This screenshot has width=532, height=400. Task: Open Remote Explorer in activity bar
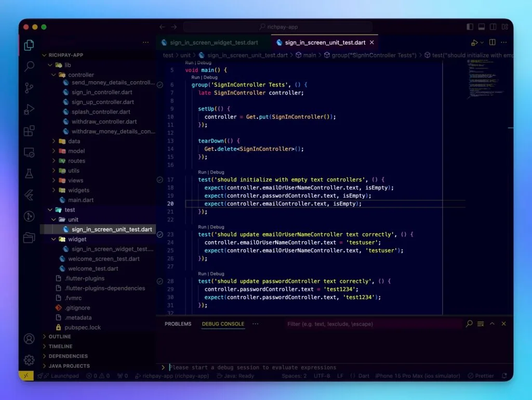(29, 152)
